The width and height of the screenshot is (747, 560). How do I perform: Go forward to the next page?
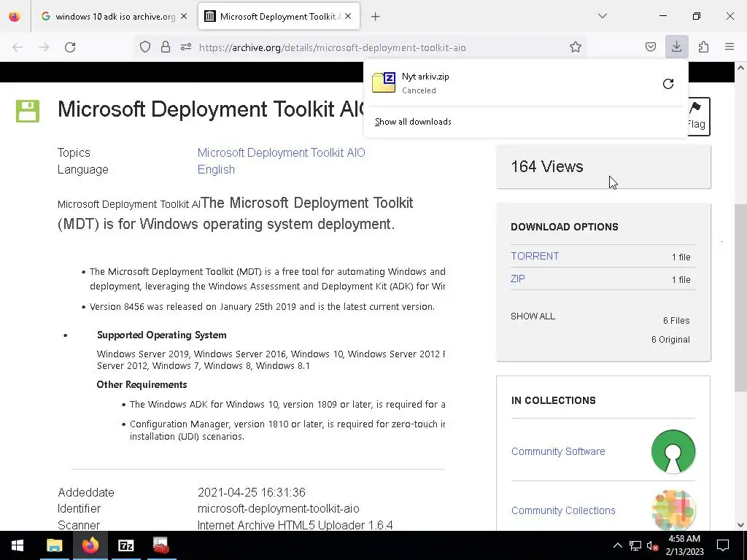point(44,47)
